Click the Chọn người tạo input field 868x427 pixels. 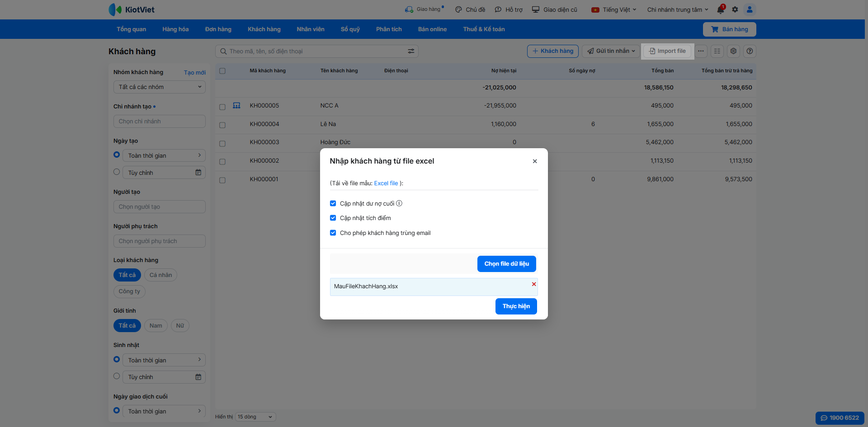click(159, 206)
